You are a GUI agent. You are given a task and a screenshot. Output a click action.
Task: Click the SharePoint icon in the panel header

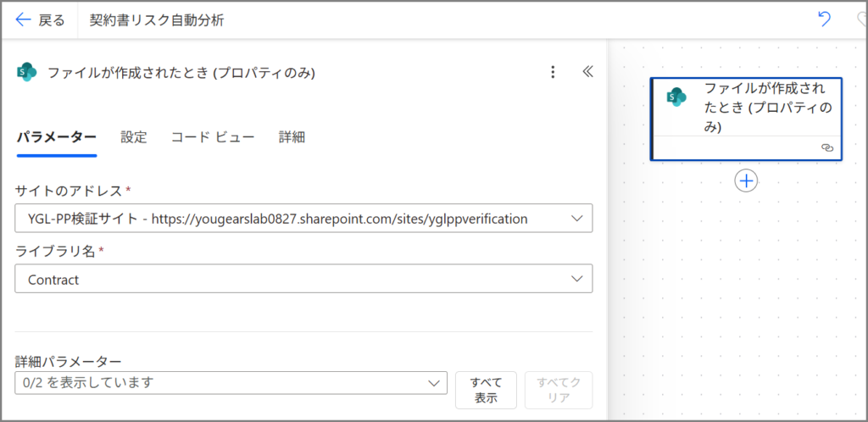pyautogui.click(x=27, y=73)
